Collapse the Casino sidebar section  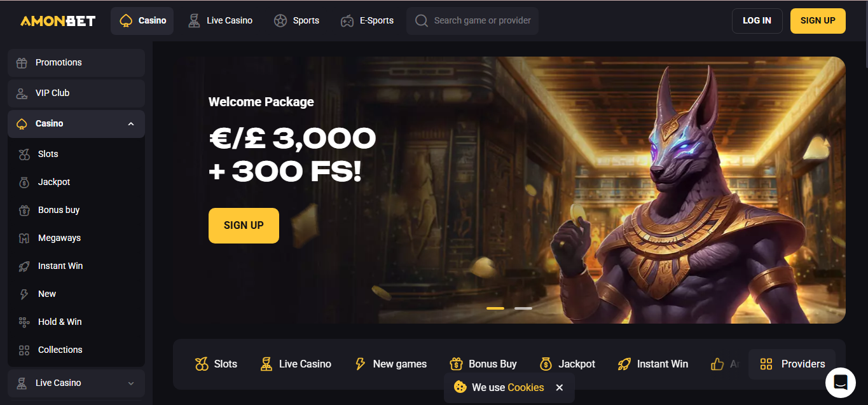(131, 124)
